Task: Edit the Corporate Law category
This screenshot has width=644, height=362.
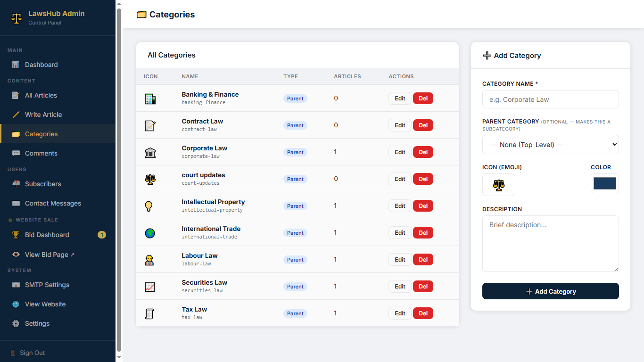Action: [x=400, y=152]
